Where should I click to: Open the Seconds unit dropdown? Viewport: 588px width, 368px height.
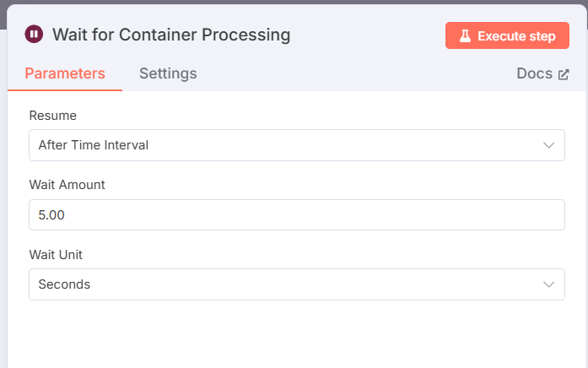(297, 284)
